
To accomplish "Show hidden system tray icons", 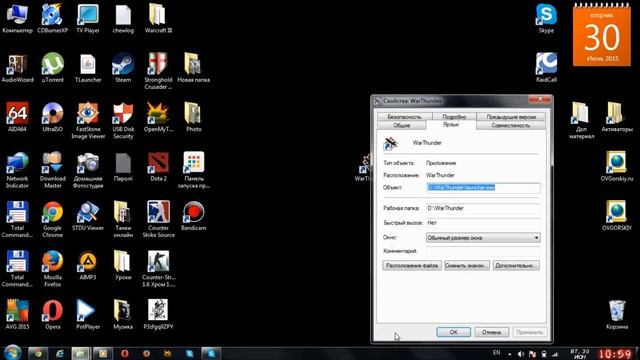I will 509,354.
